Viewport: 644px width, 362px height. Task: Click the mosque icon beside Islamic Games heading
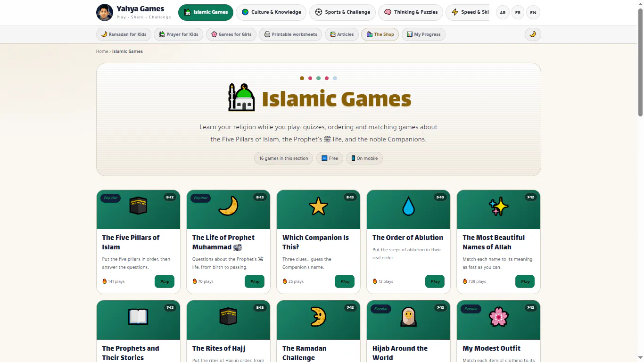pyautogui.click(x=241, y=98)
